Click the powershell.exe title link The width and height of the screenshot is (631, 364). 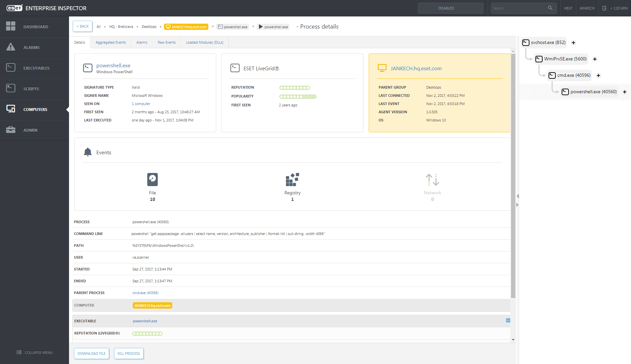point(113,66)
